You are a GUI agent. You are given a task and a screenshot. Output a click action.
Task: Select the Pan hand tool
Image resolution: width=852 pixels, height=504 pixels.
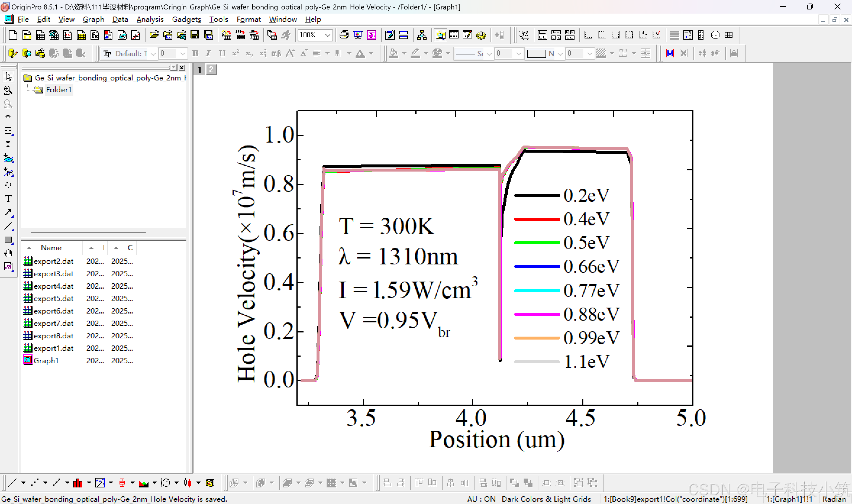[x=8, y=253]
